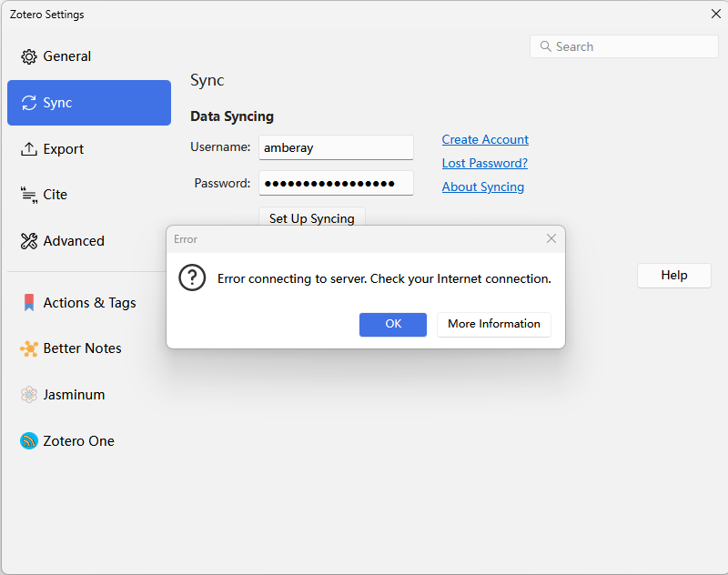Click More Information in the Error dialog
The width and height of the screenshot is (728, 575).
point(494,324)
